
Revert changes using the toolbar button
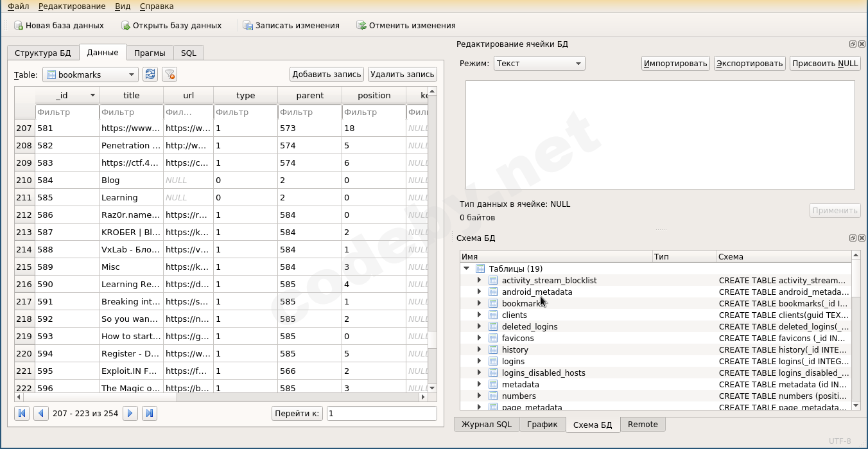click(x=406, y=26)
